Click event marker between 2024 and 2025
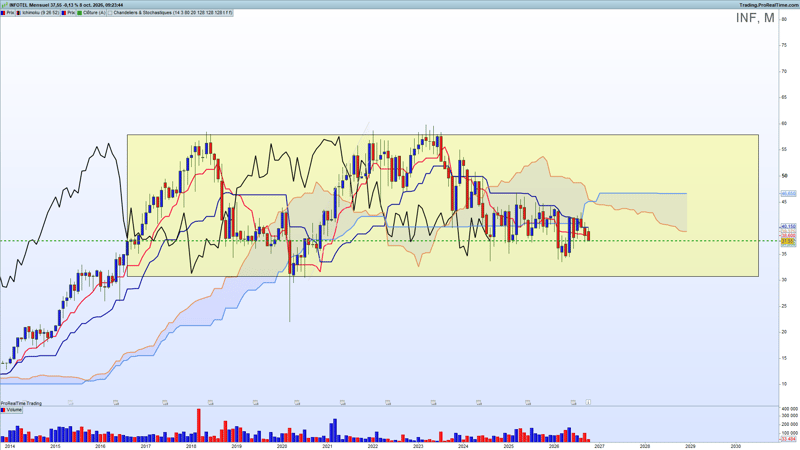Screen dimensions: 800x450 (479, 403)
